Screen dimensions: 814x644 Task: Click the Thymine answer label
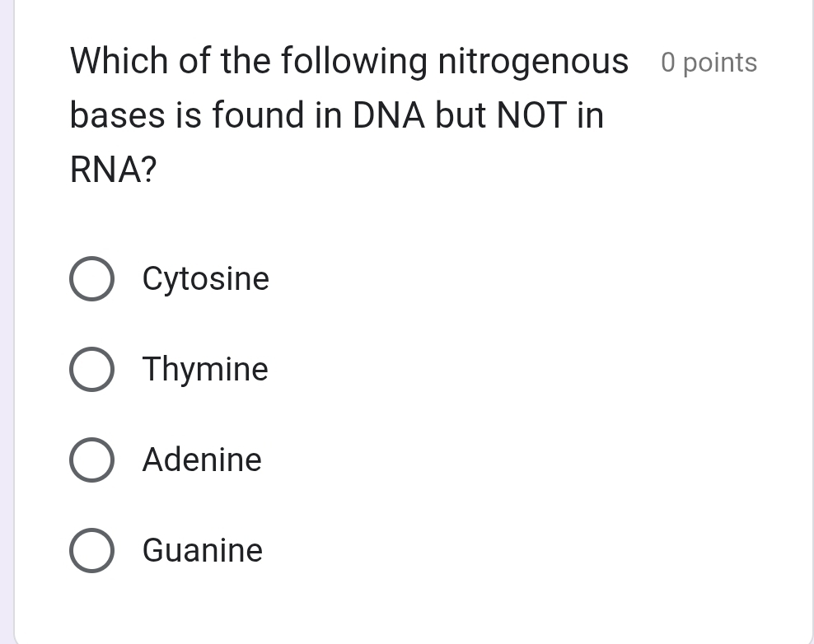205,369
